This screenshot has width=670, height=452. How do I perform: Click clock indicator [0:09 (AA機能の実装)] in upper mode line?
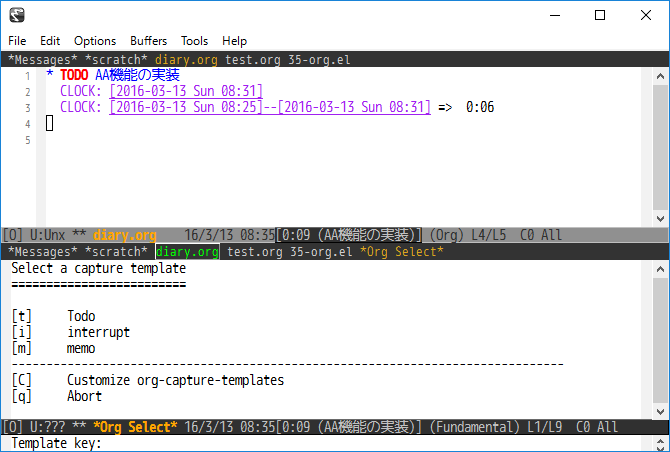click(x=349, y=235)
